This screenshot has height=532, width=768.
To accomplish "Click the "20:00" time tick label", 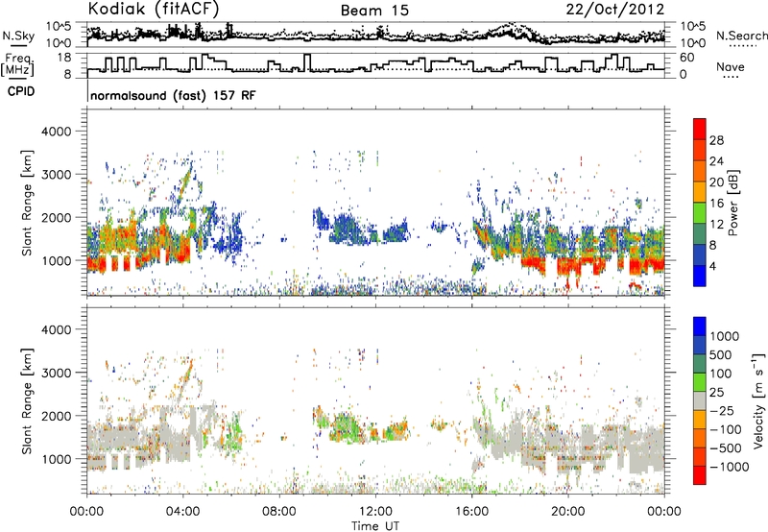I will click(x=567, y=512).
